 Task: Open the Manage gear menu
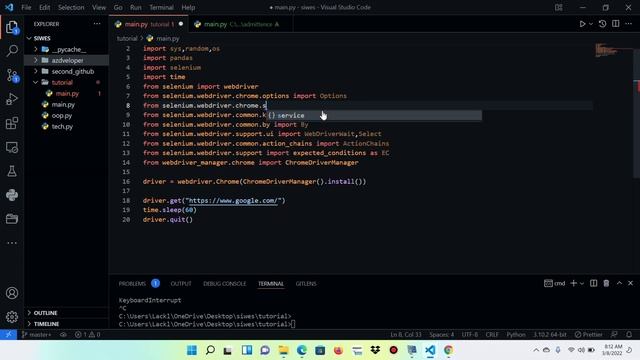tap(12, 317)
